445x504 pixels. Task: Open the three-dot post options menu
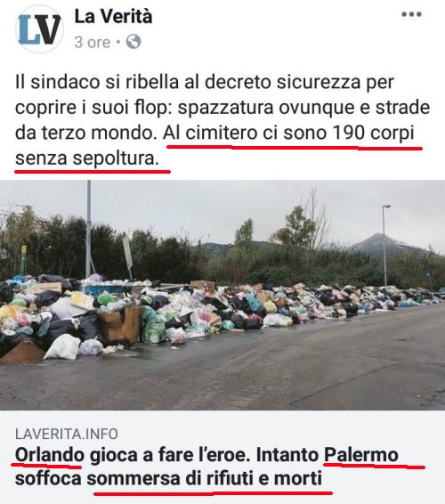[x=411, y=14]
